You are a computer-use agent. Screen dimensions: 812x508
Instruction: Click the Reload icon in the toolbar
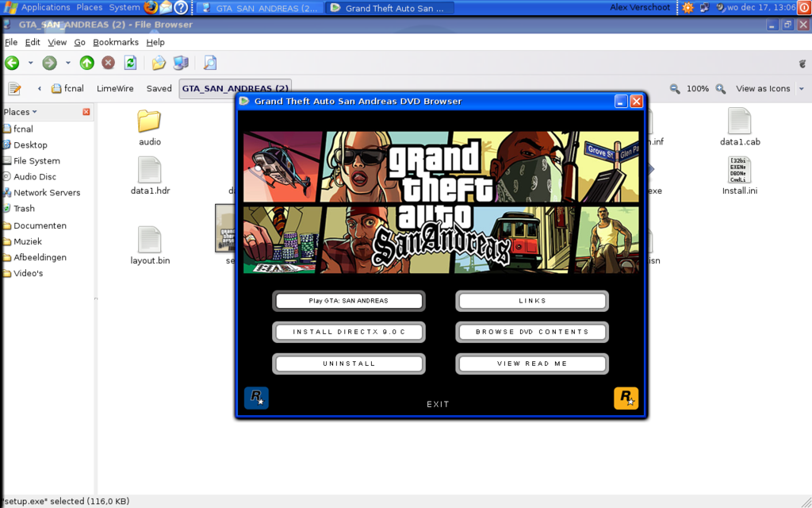click(x=129, y=62)
